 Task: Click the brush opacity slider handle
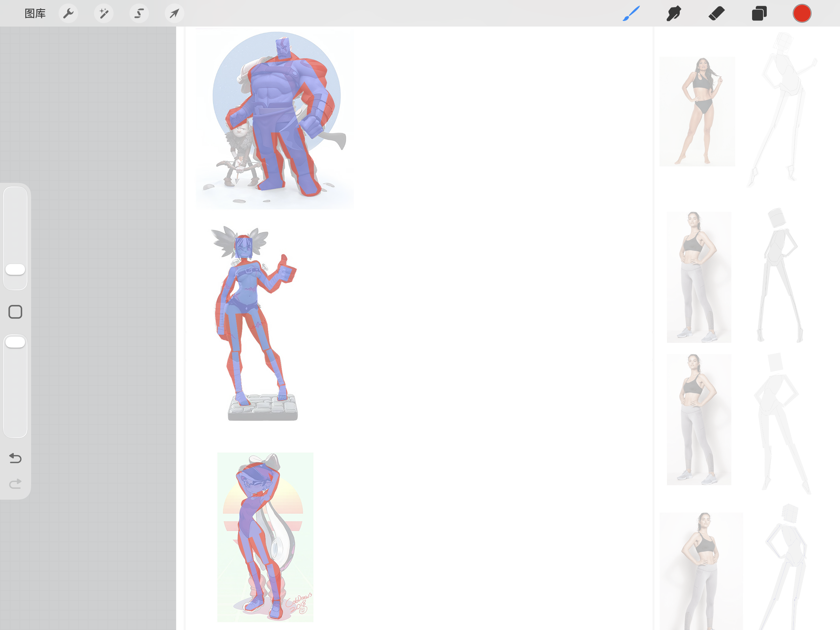15,342
